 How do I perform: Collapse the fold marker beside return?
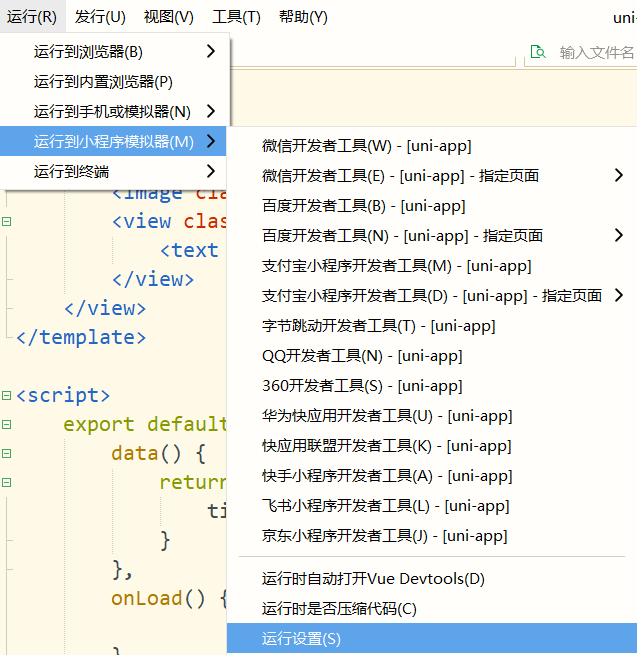pyautogui.click(x=6, y=482)
